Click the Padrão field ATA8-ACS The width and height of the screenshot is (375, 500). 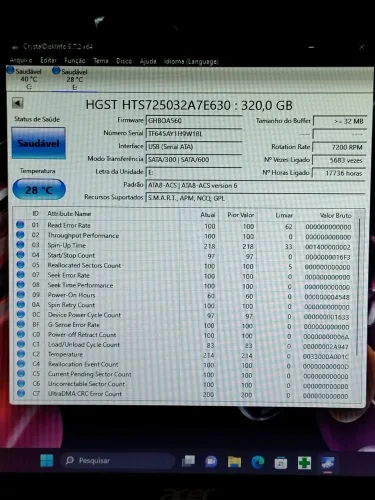tap(255, 185)
